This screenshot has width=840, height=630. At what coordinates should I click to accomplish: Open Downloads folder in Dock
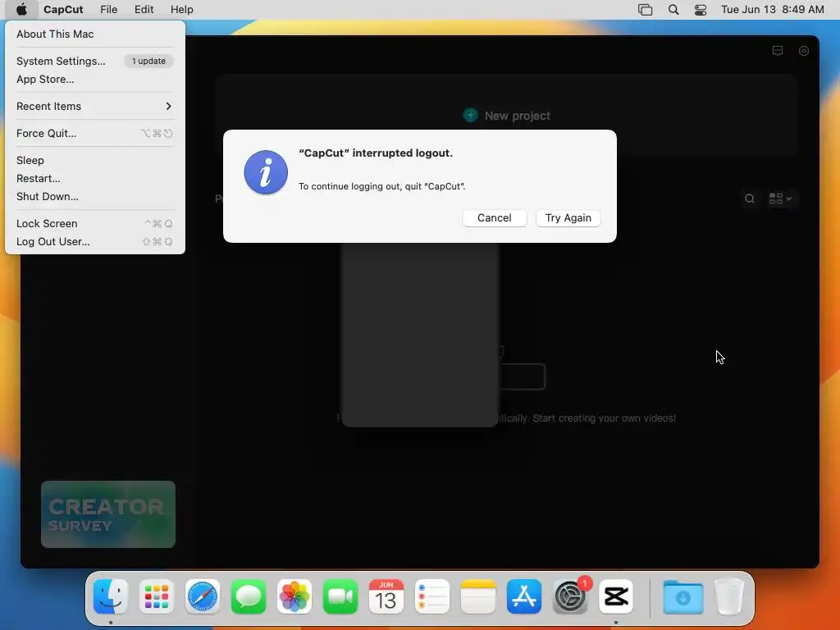coord(683,597)
